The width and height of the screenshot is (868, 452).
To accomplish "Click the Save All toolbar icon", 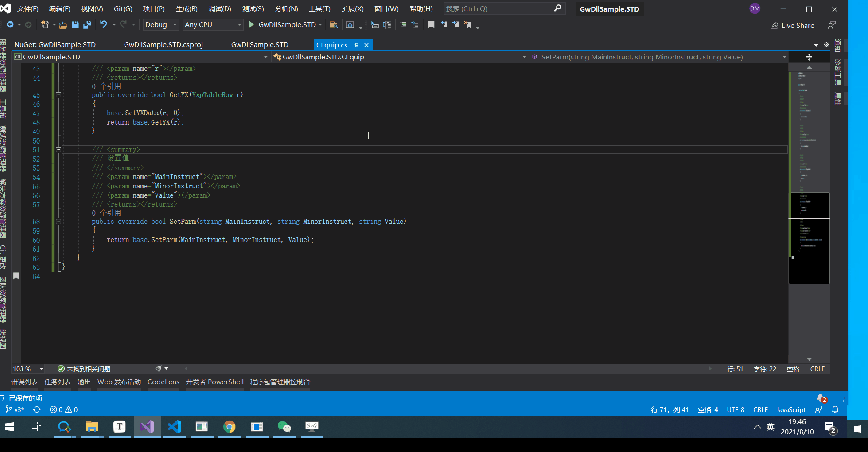I will pos(87,25).
